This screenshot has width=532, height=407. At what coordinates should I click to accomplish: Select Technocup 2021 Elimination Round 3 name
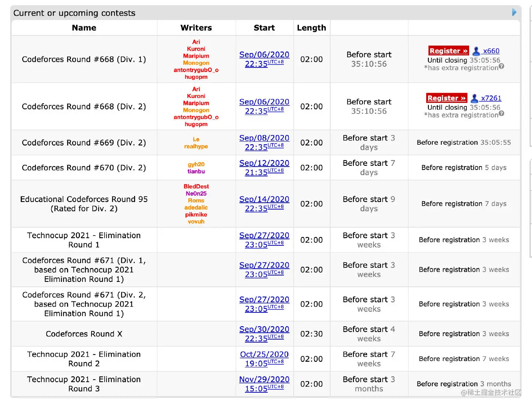click(84, 384)
